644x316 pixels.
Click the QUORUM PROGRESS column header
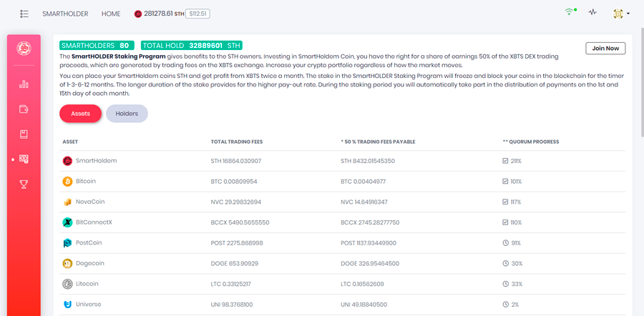coord(531,142)
